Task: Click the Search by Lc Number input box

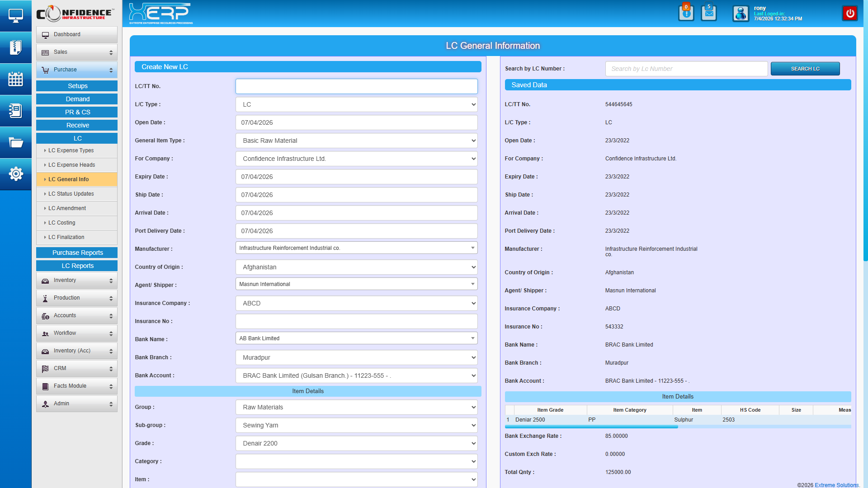Action: pos(686,69)
